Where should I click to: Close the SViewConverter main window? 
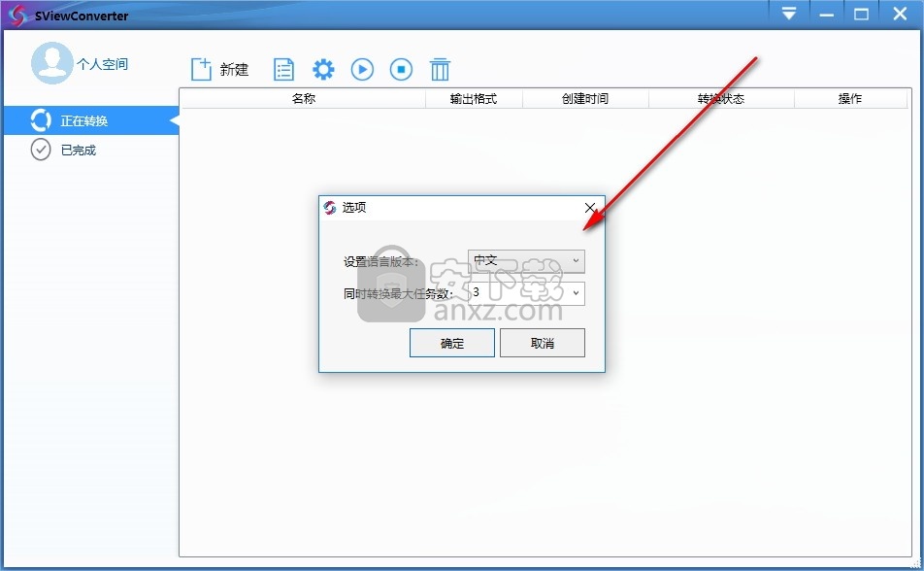tap(900, 14)
